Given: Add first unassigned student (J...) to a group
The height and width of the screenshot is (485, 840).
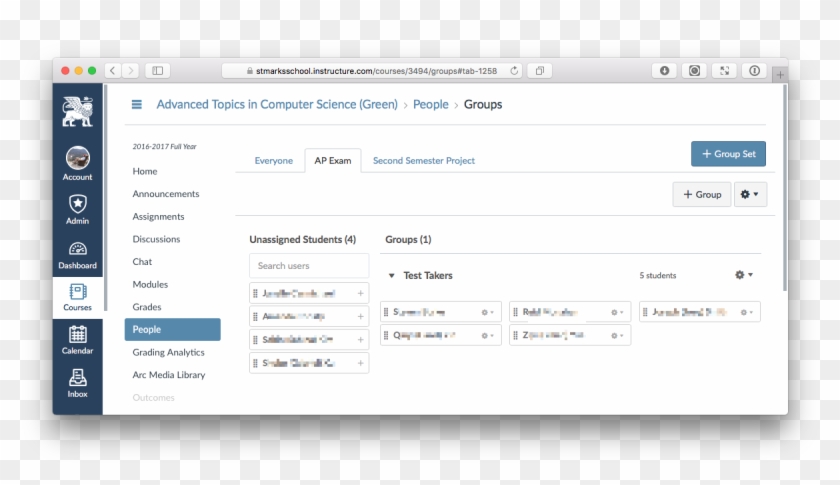Looking at the screenshot, I should click(x=361, y=293).
